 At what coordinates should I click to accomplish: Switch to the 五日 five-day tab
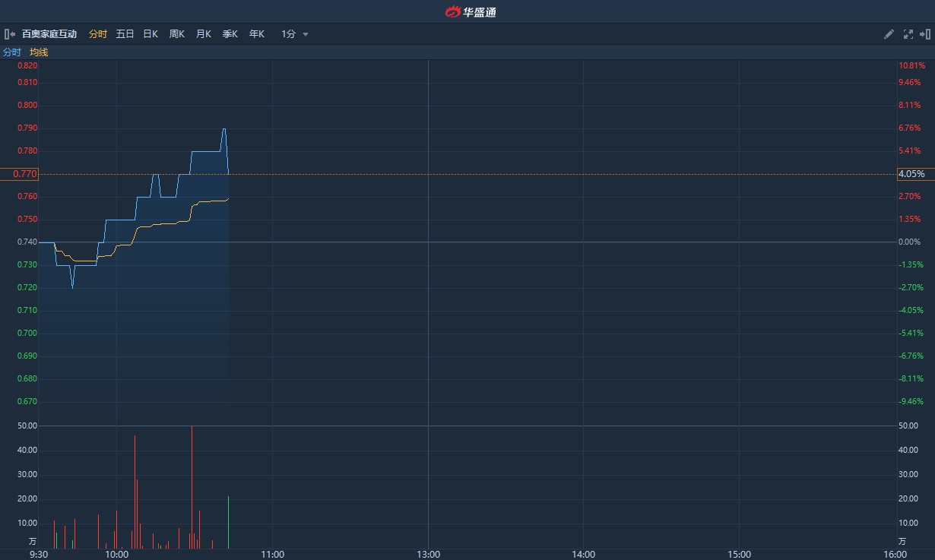point(124,33)
